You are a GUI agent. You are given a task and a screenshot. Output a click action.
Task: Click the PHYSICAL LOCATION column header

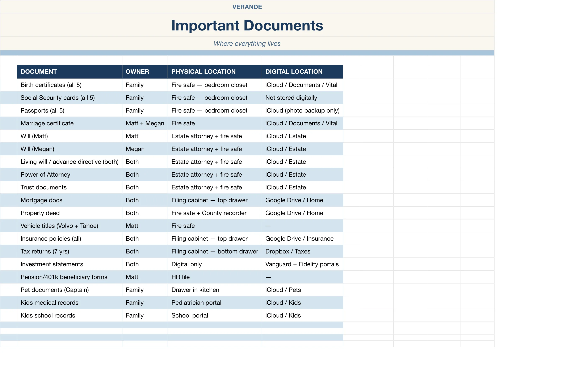click(215, 72)
